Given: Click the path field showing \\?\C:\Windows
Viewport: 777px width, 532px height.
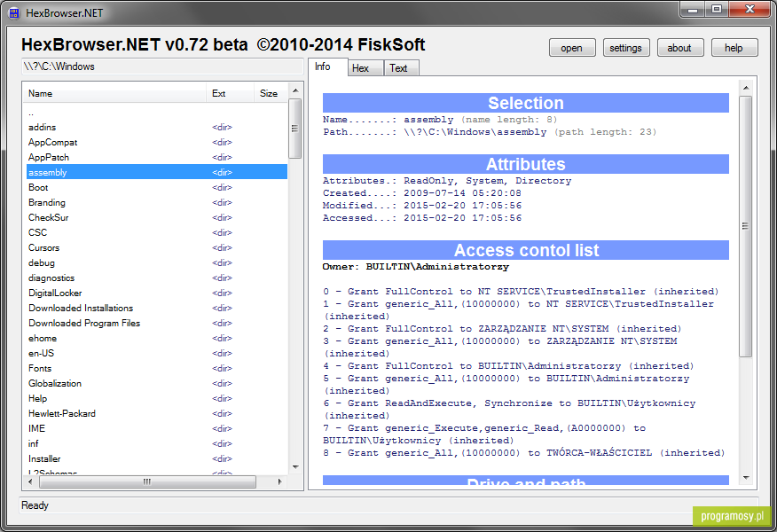Looking at the screenshot, I should click(x=162, y=66).
